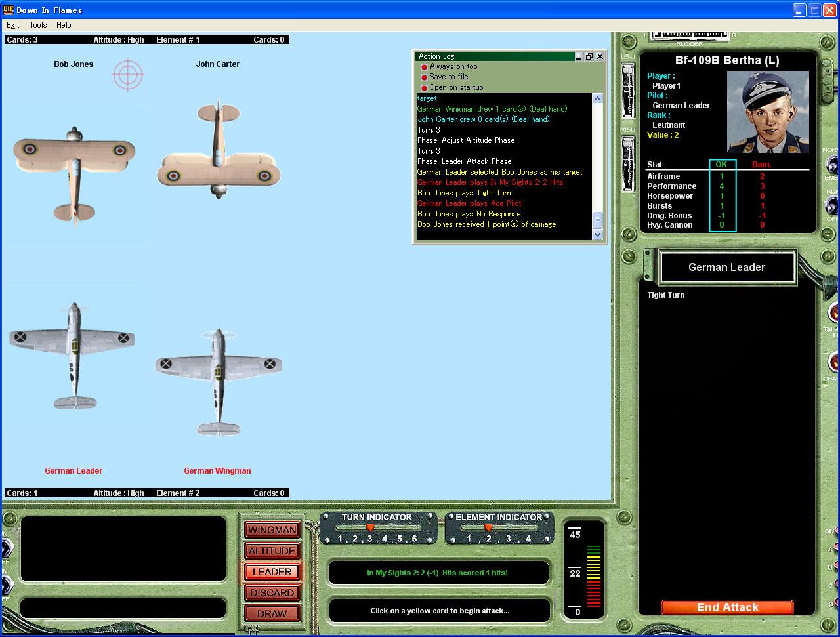The width and height of the screenshot is (840, 637).
Task: Flip the RUN/OFF toggle switch
Action: (x=833, y=205)
